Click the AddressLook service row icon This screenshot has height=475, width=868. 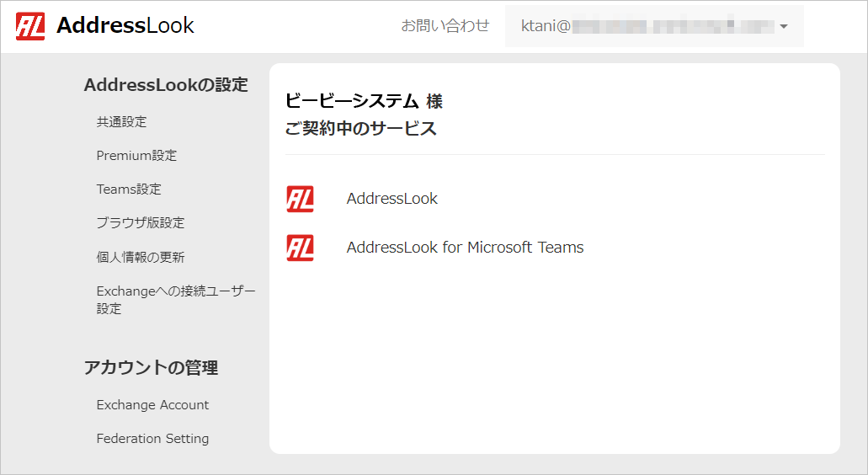point(300,200)
